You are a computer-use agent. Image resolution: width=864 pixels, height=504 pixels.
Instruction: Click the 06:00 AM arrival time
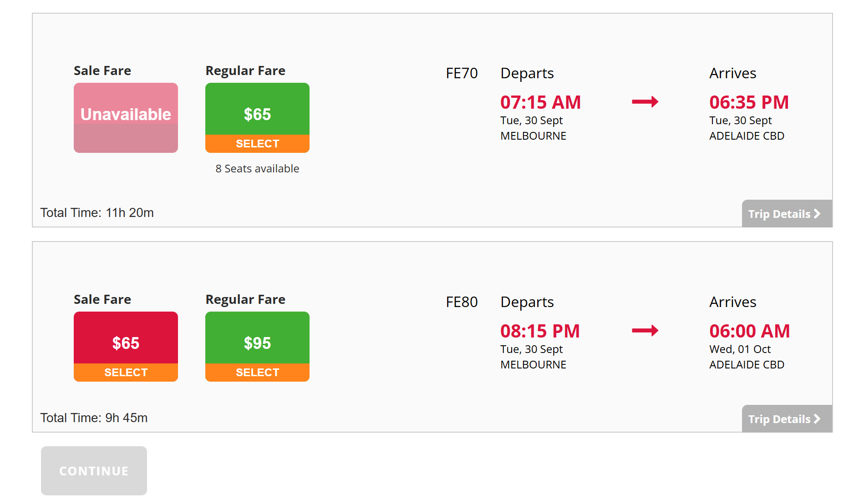pos(749,331)
